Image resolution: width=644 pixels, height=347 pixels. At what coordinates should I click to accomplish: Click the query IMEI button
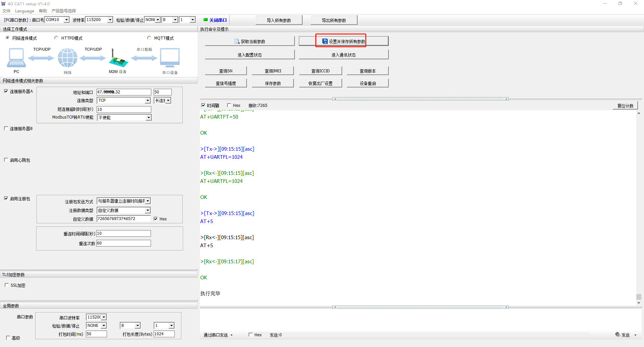(273, 71)
